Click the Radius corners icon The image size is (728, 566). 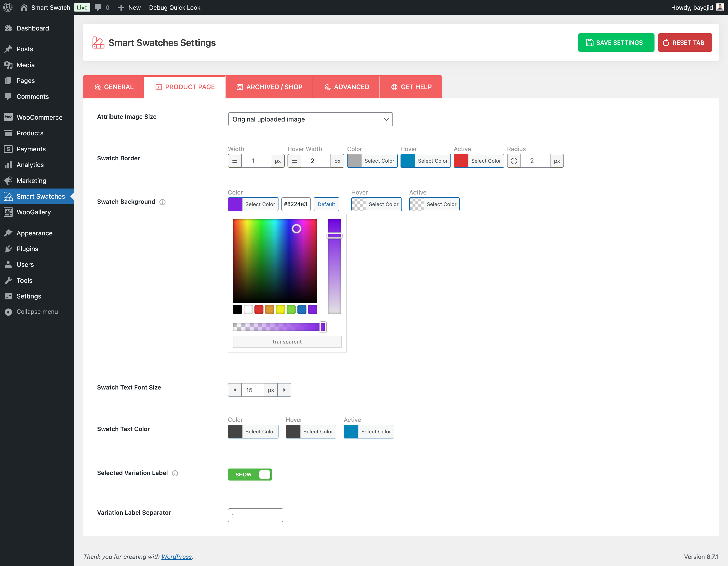point(514,161)
